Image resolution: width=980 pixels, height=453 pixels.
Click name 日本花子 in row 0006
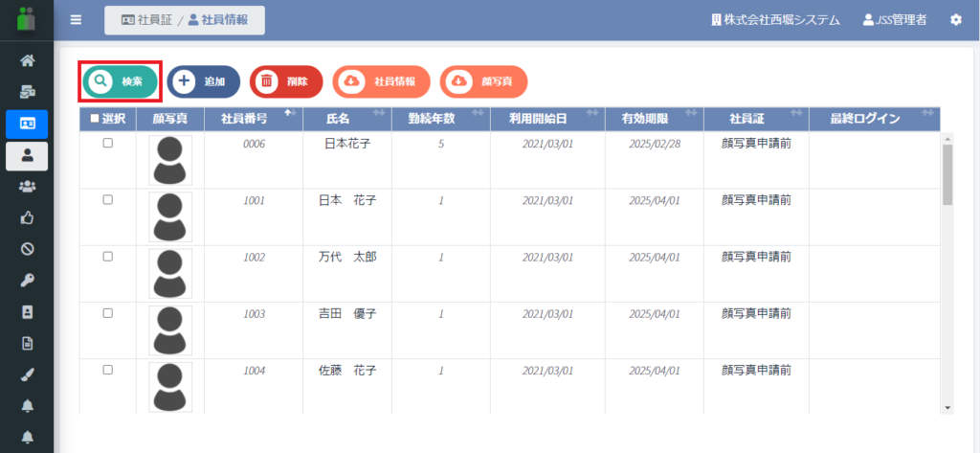click(346, 144)
